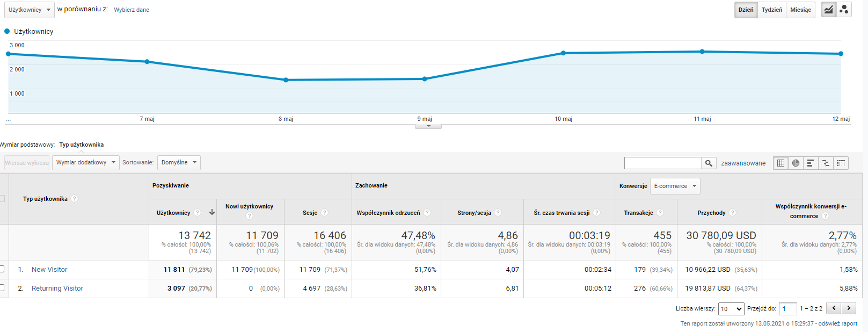The width and height of the screenshot is (868, 332).
Task: Switch chart granularity to Miesiąc
Action: tap(800, 10)
